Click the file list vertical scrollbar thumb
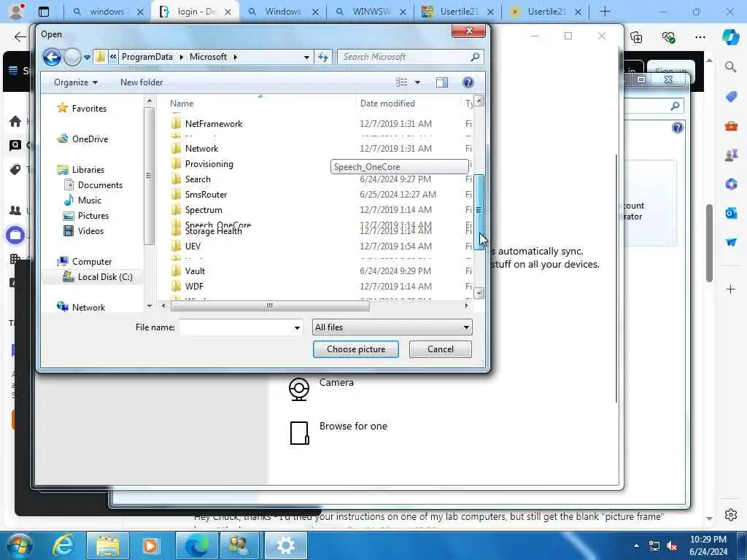747x560 pixels. [479, 211]
